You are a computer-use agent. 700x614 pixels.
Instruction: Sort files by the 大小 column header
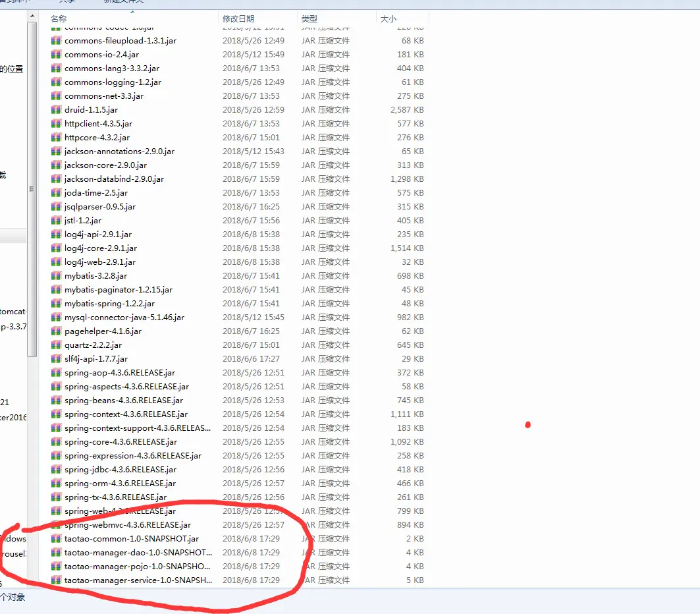389,18
